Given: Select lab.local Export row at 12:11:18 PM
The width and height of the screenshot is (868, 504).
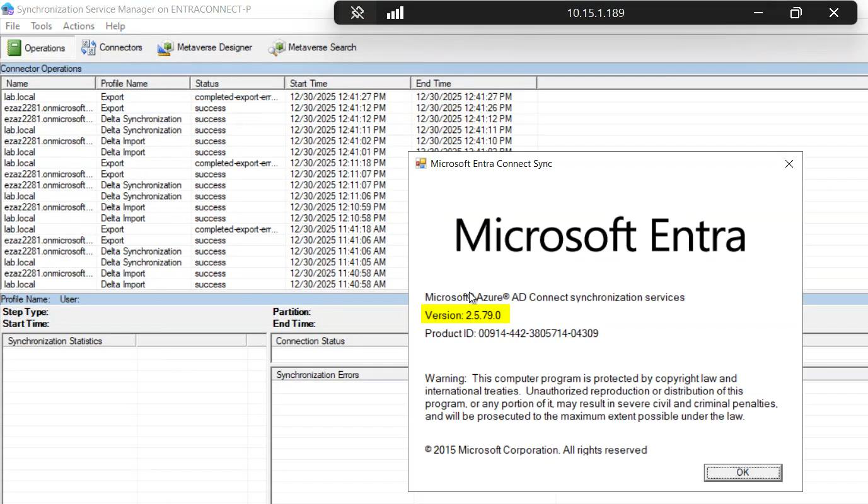Looking at the screenshot, I should (x=204, y=163).
